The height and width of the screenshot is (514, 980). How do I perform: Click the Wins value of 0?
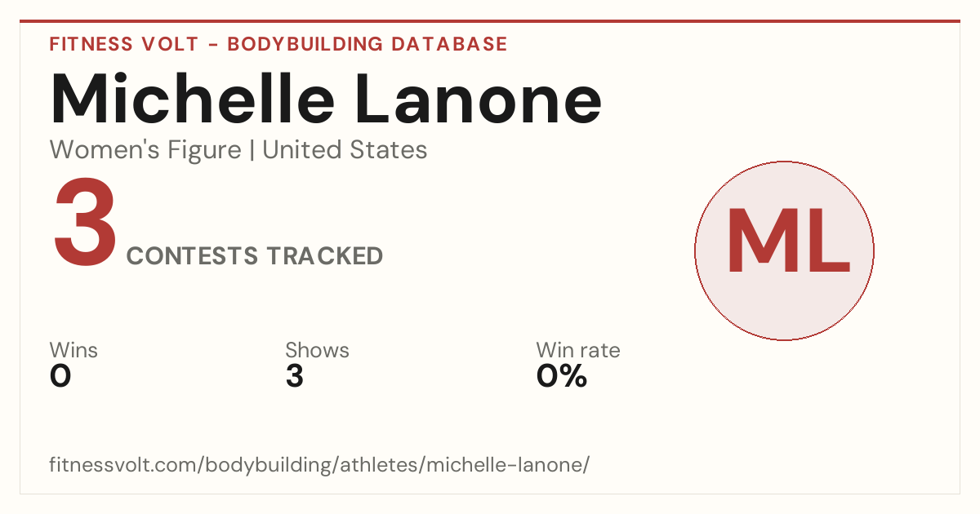click(60, 376)
